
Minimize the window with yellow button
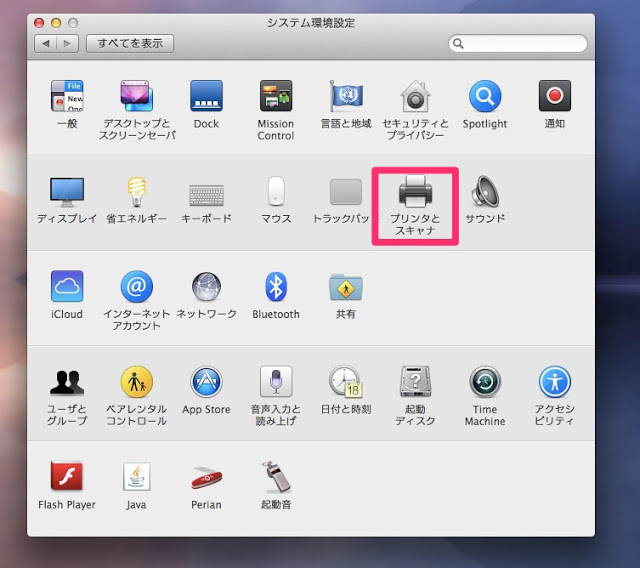pos(56,23)
